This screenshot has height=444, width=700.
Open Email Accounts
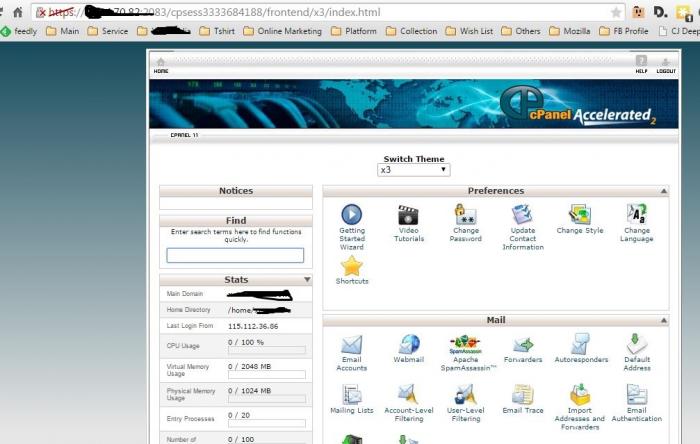point(352,353)
